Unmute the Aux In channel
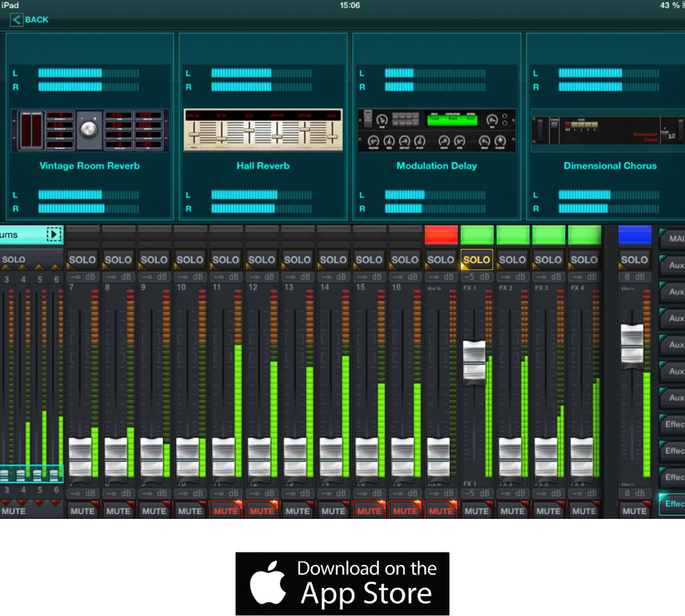 pos(440,511)
